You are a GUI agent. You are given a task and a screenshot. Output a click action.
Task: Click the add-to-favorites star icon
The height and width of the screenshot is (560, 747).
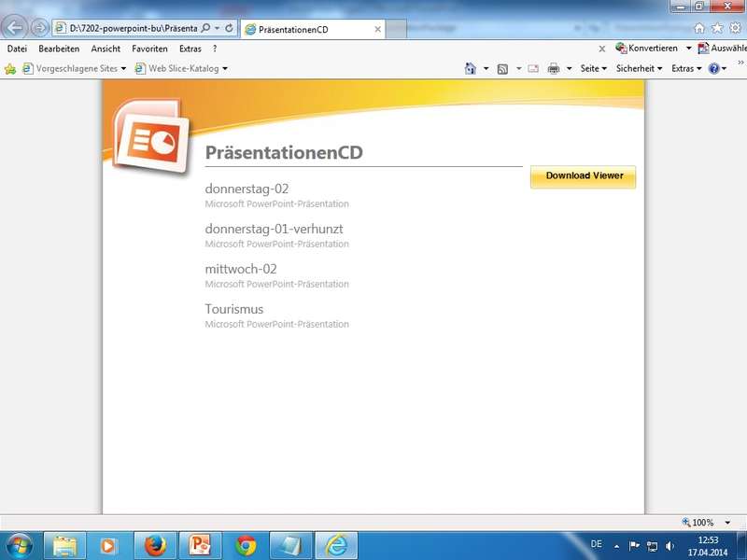coord(10,69)
